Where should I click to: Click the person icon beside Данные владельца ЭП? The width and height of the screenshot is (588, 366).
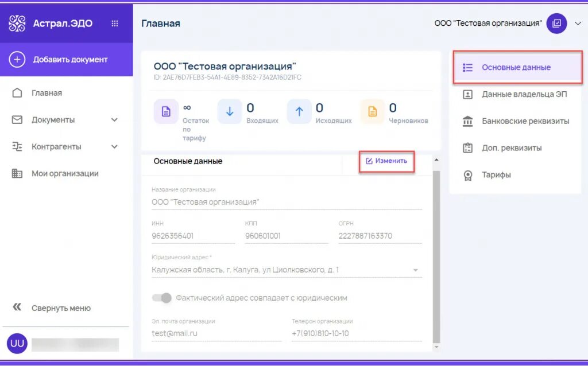pos(467,95)
